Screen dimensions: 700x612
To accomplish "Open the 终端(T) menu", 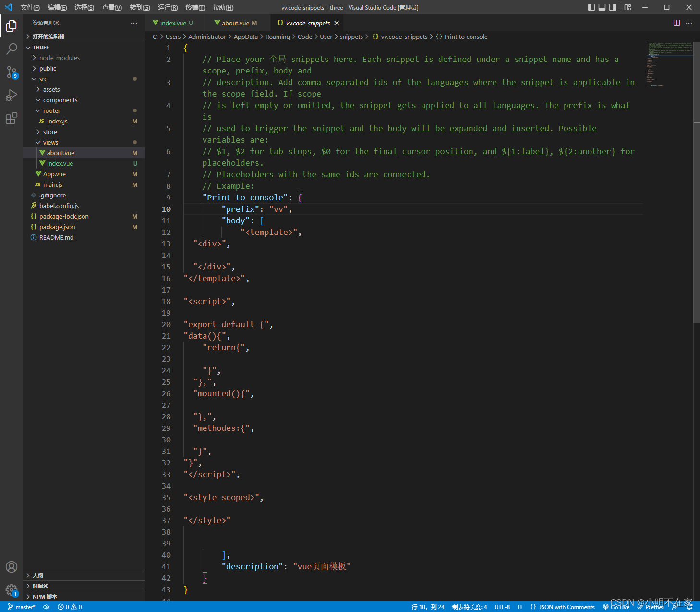I will (x=195, y=7).
